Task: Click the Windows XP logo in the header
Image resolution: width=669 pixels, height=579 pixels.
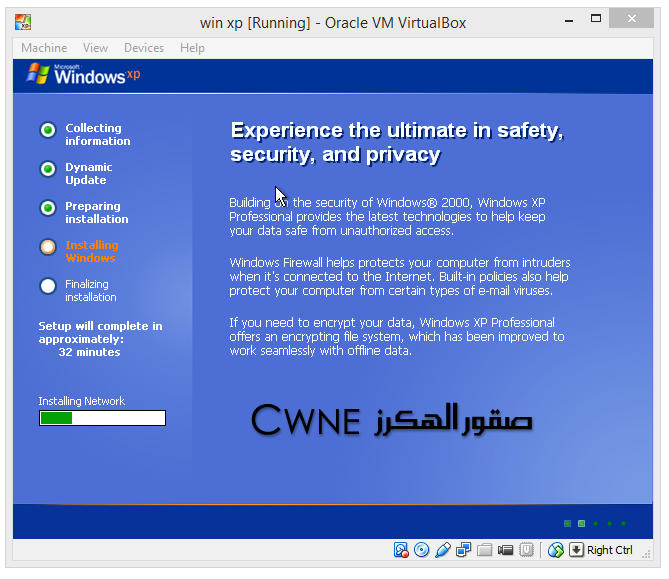Action: click(83, 74)
